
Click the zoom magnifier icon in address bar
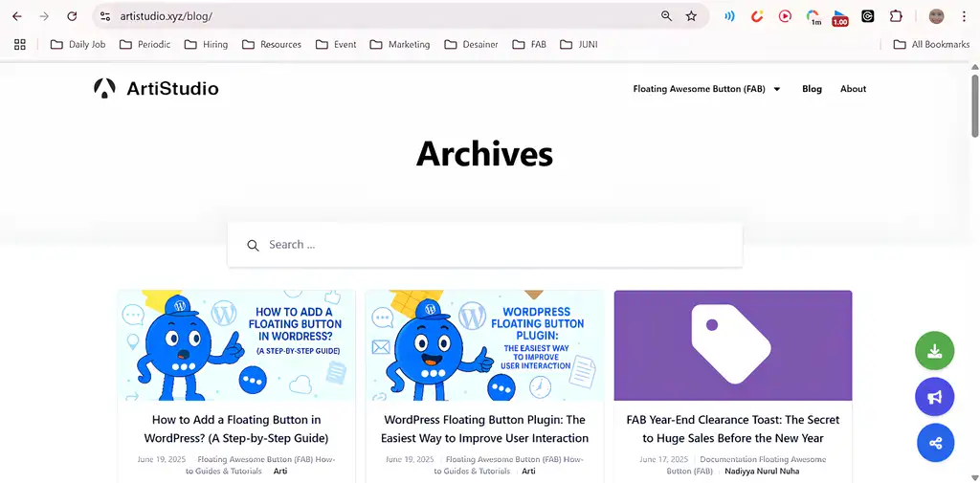point(667,16)
